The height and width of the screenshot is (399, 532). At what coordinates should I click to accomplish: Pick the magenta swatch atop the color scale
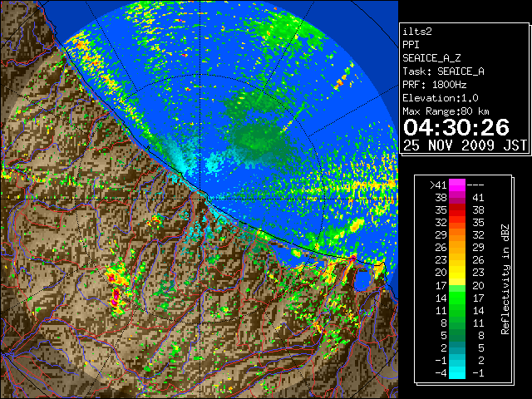click(456, 185)
